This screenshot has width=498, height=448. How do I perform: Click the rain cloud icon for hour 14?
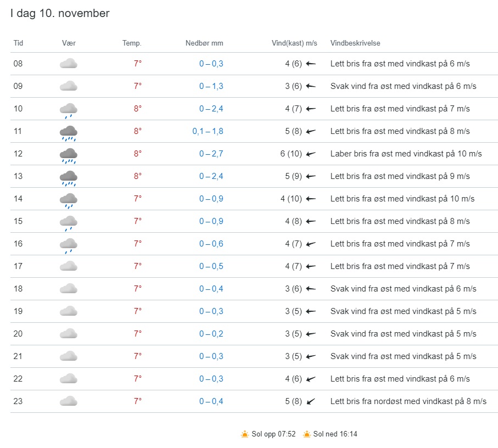pyautogui.click(x=68, y=200)
